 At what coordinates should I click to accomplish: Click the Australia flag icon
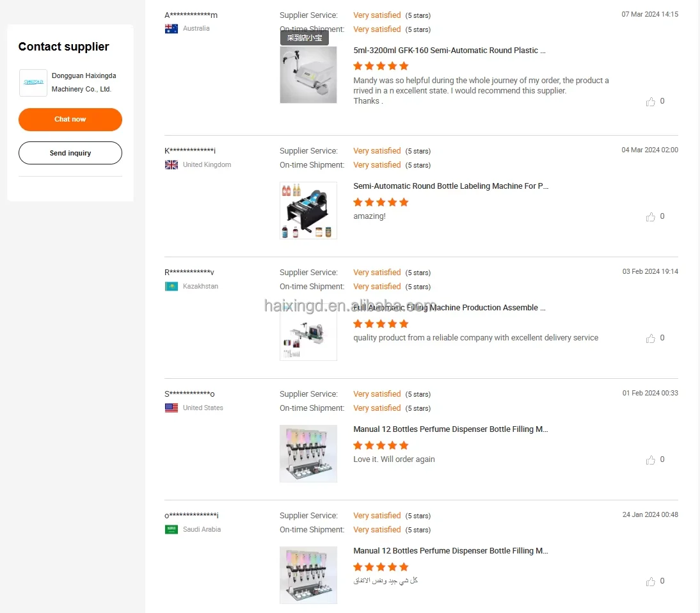click(171, 29)
